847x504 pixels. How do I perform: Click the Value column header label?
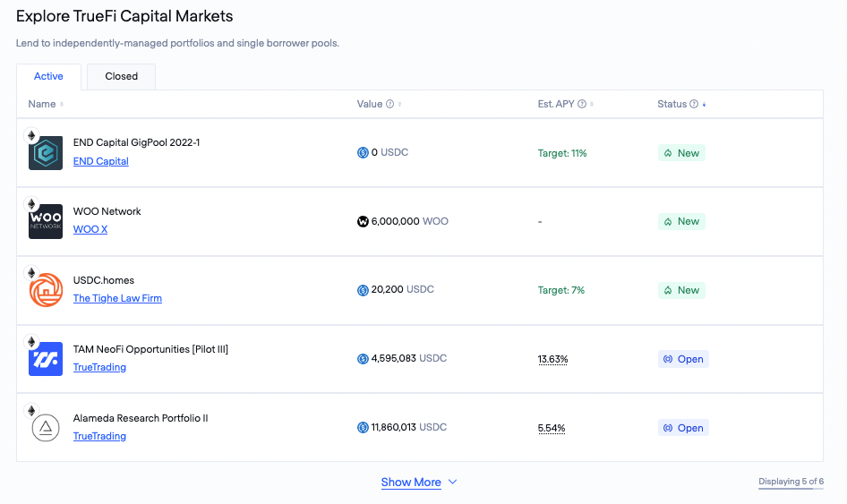(370, 104)
